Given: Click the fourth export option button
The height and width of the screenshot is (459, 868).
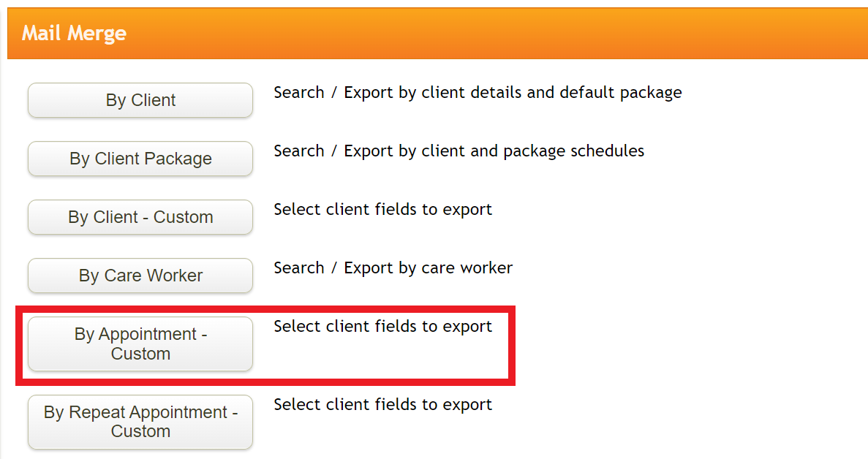Looking at the screenshot, I should [140, 276].
